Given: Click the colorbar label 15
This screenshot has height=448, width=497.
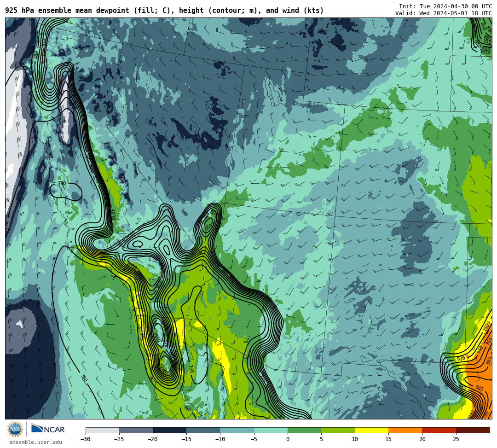Looking at the screenshot, I should pos(388,439).
